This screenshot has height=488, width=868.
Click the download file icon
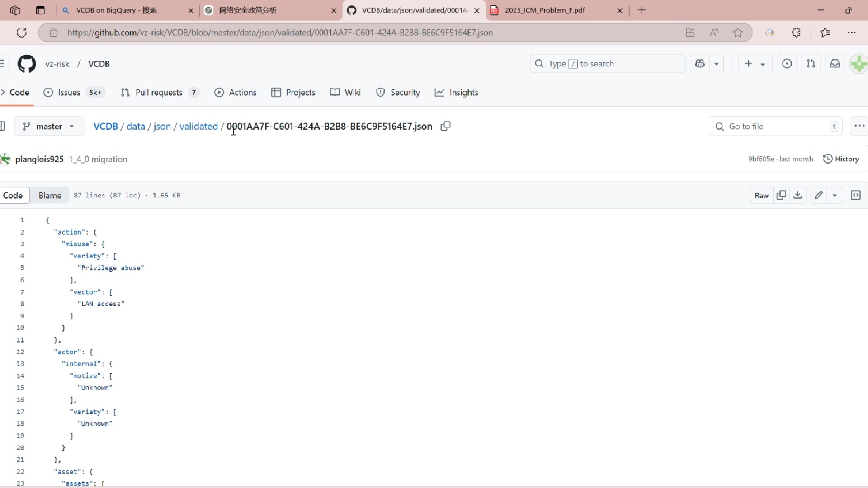pyautogui.click(x=798, y=196)
